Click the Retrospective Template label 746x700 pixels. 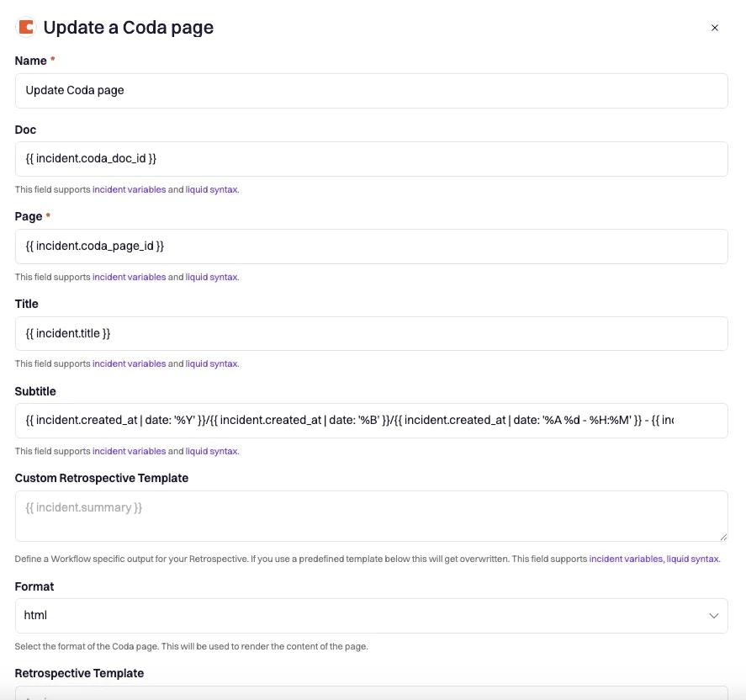tap(79, 673)
